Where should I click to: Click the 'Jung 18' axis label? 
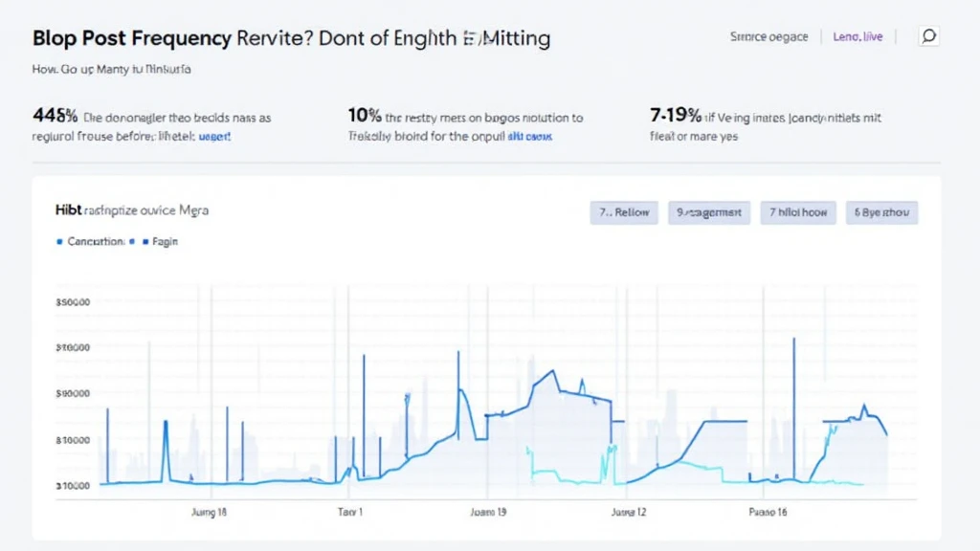209,512
